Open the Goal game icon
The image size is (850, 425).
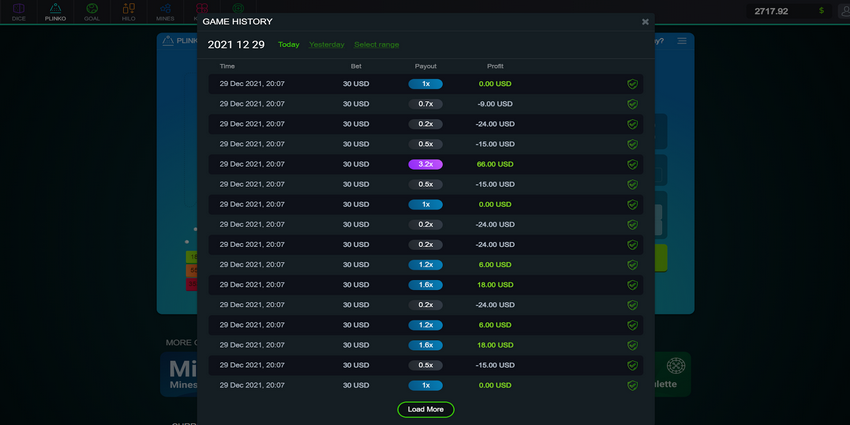[x=92, y=12]
